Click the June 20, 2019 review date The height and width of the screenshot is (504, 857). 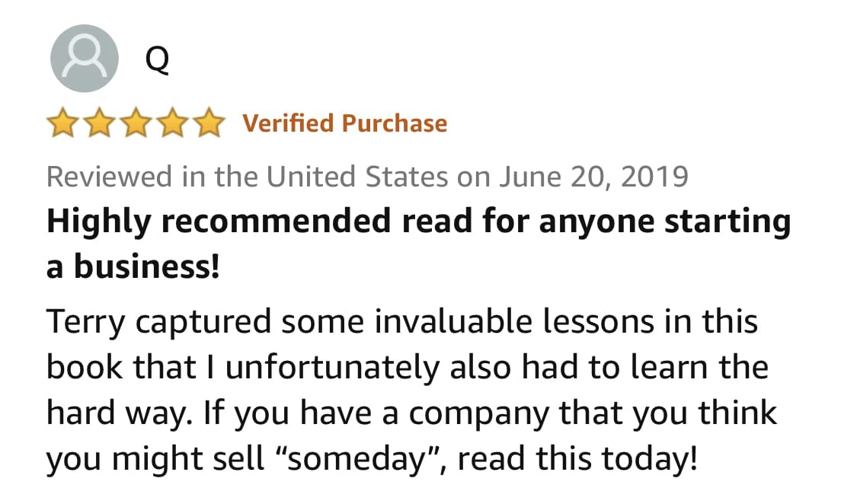(x=593, y=177)
